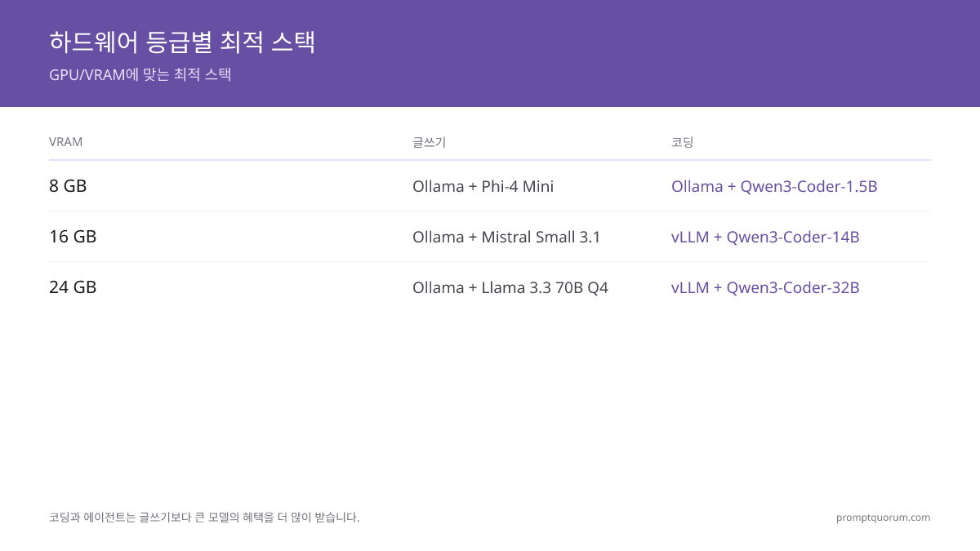
Task: Open the vLLM + Qwen3-Coder-14B link
Action: (x=765, y=237)
